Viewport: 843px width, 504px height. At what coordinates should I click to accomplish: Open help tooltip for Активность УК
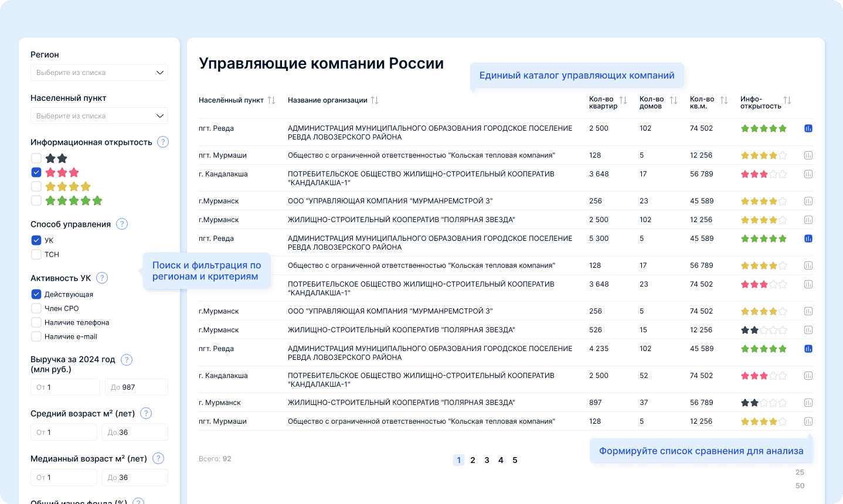tap(102, 277)
